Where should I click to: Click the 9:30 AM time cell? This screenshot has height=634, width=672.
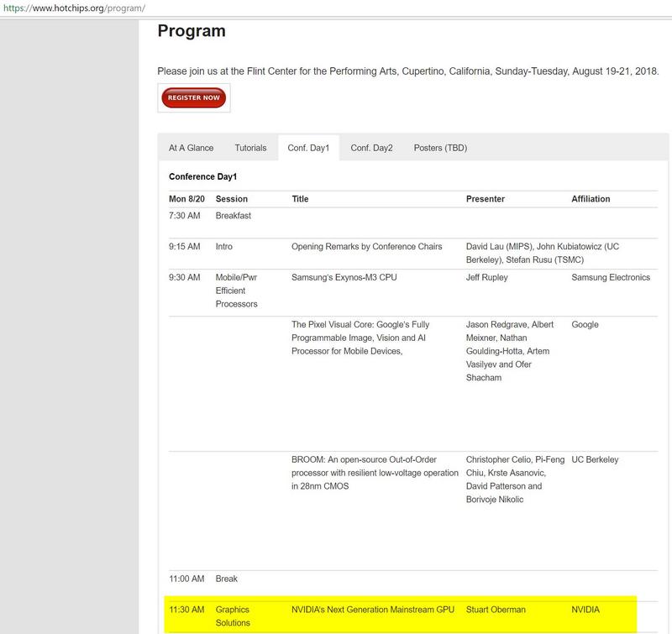click(184, 277)
